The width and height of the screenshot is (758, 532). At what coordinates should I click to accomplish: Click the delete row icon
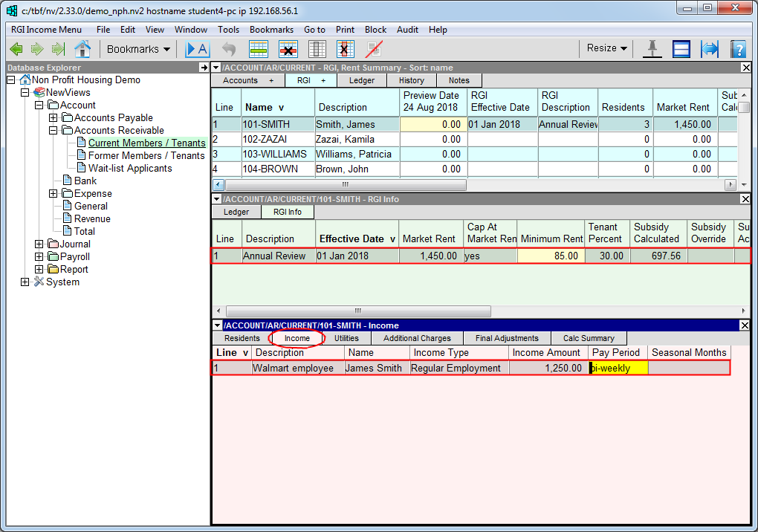click(288, 49)
